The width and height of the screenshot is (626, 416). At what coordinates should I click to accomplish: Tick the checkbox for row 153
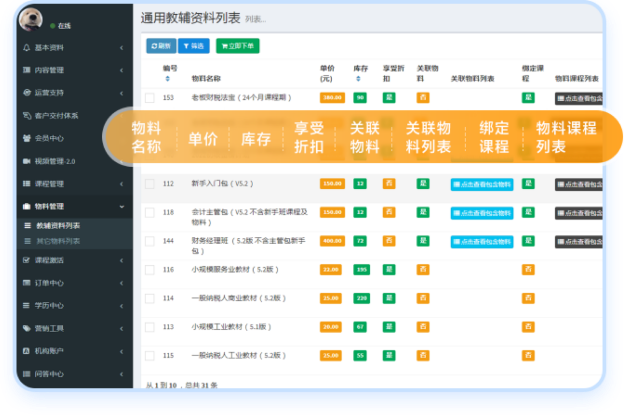coord(150,98)
